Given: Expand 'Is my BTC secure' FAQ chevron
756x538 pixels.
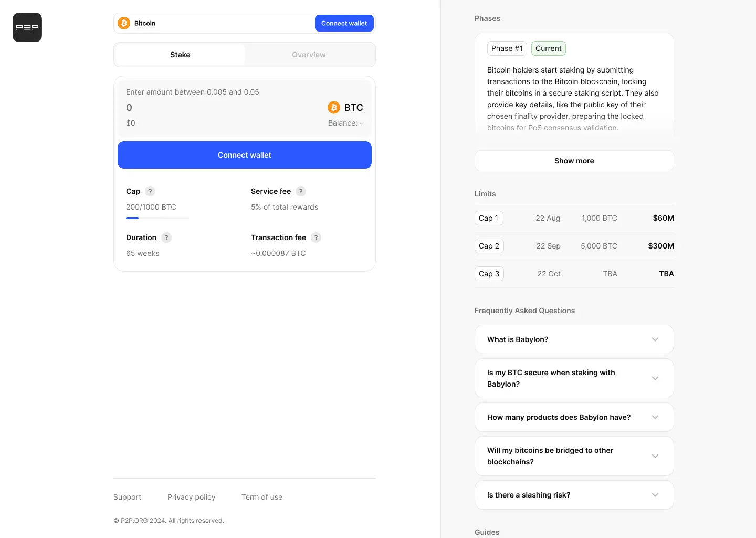Looking at the screenshot, I should (x=655, y=378).
